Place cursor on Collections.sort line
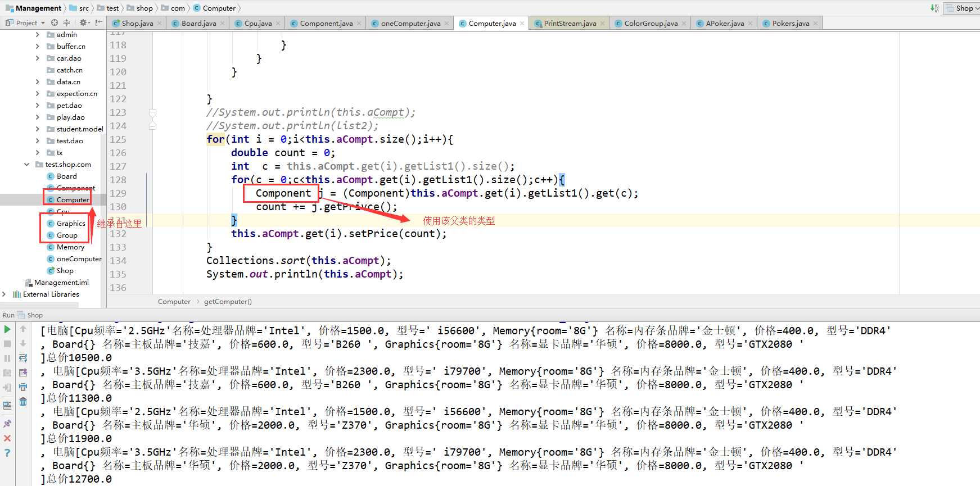 299,261
